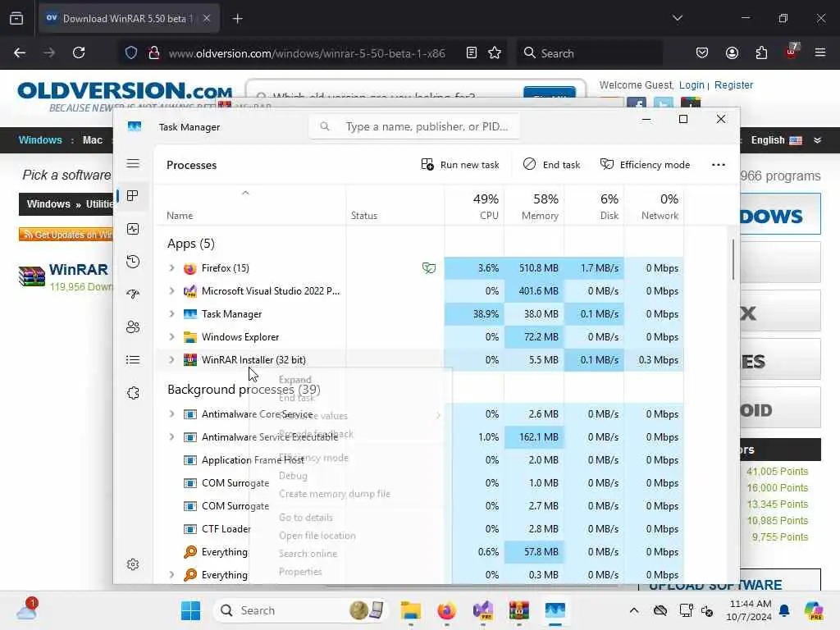Click Task Manager search input field

414,126
